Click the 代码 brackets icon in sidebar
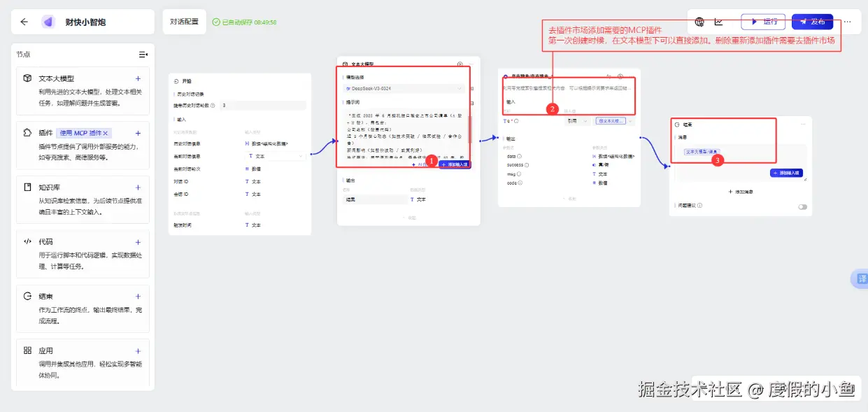The image size is (868, 412). 27,241
